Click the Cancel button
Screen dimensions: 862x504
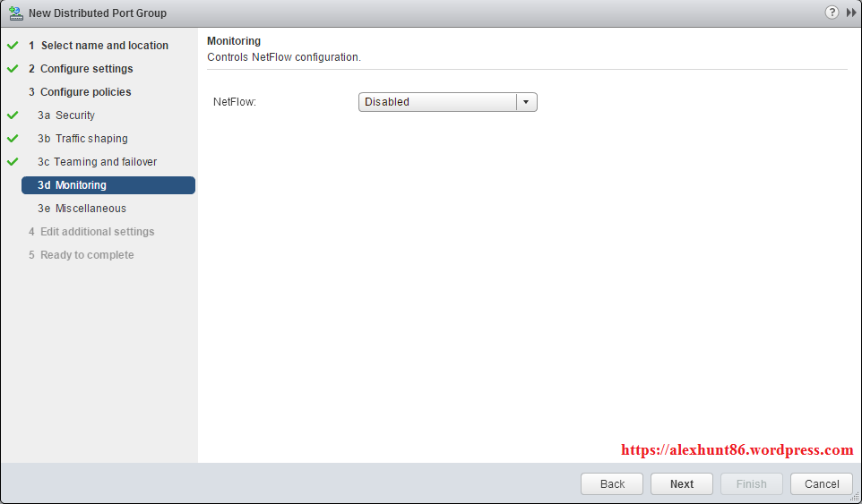[822, 483]
